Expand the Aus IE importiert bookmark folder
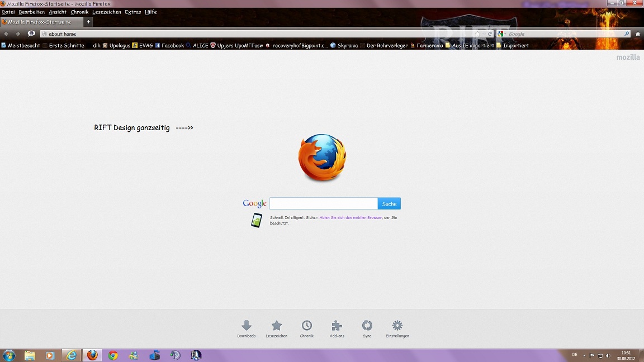 click(470, 46)
